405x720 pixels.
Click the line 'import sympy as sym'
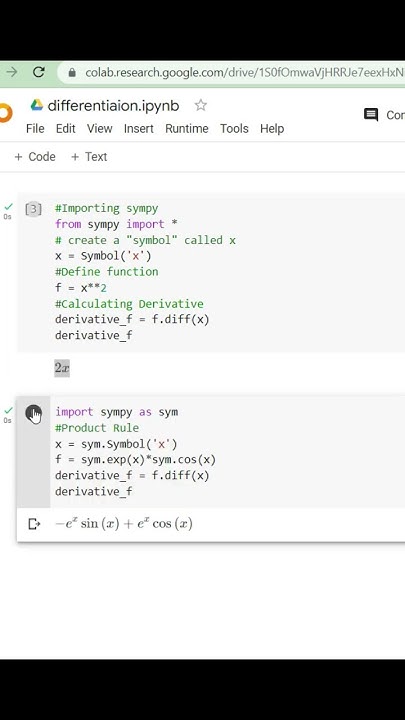point(117,412)
